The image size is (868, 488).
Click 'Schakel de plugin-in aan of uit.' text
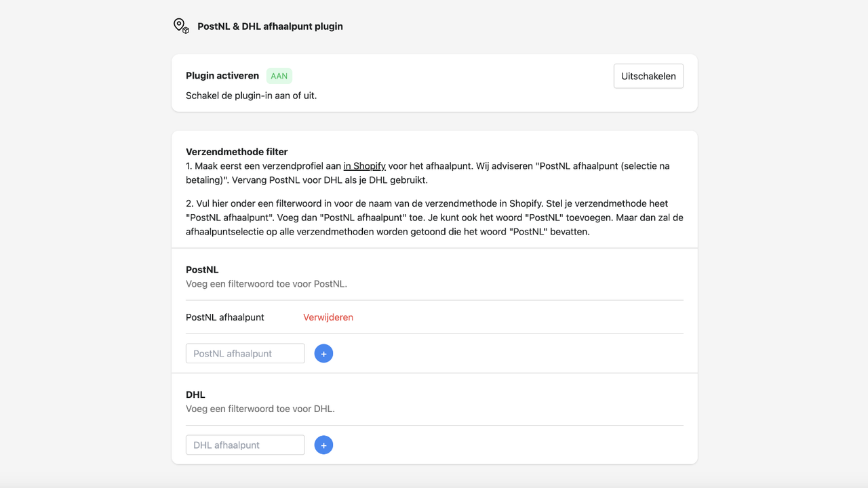click(x=252, y=96)
